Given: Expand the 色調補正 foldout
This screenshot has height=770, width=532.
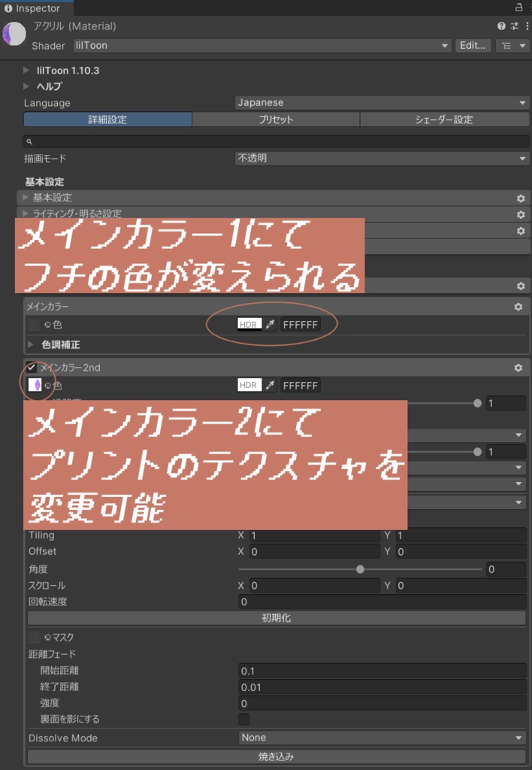Looking at the screenshot, I should [31, 344].
